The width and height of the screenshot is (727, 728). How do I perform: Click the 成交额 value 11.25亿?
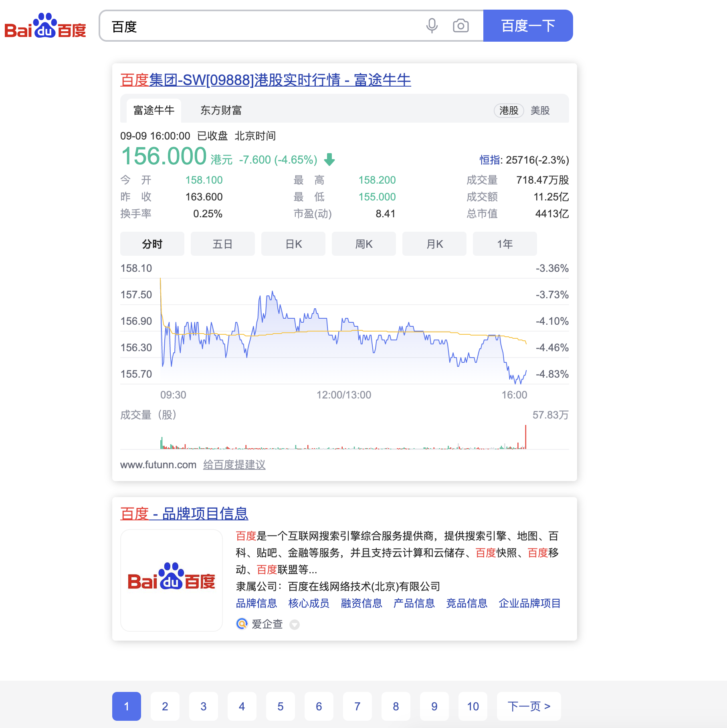551,197
